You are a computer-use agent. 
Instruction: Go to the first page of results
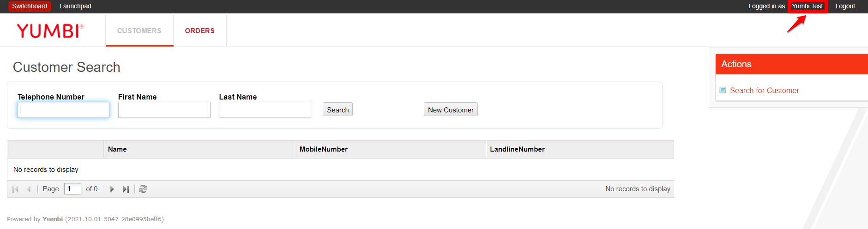coord(15,189)
